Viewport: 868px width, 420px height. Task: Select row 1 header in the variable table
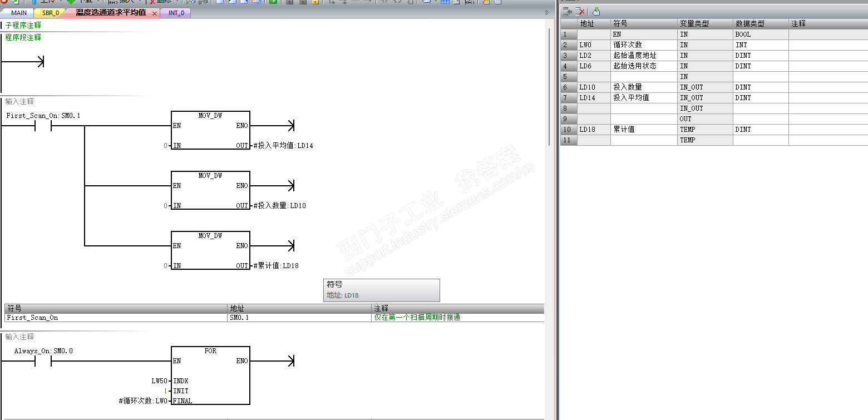[x=569, y=34]
